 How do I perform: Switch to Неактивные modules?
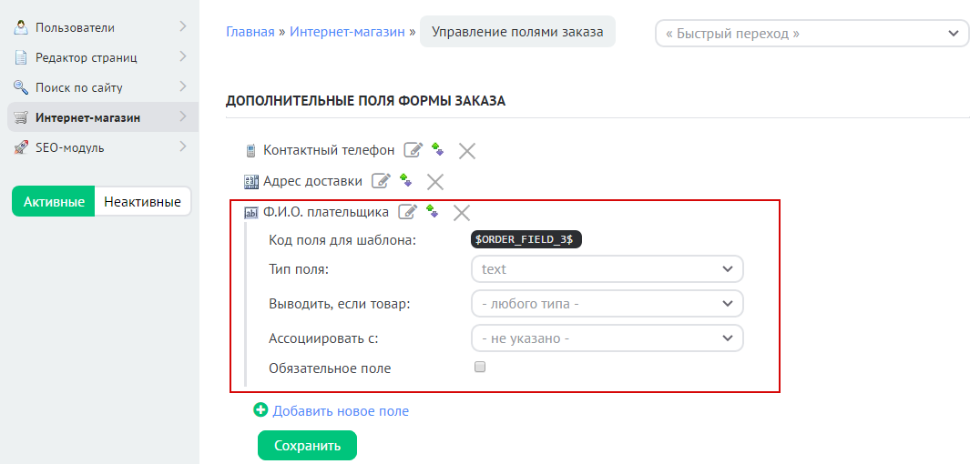[142, 202]
